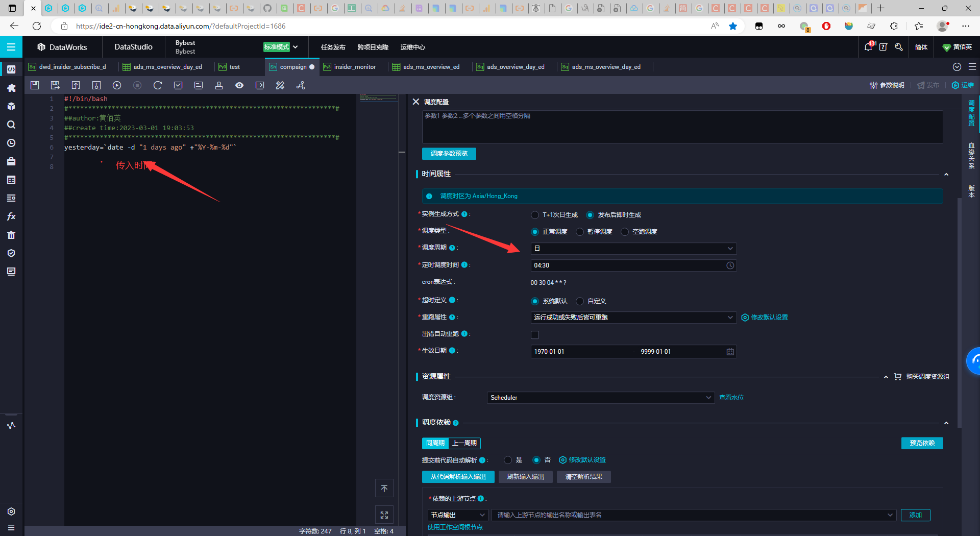Select the 上一周期 dependency tab

point(464,443)
